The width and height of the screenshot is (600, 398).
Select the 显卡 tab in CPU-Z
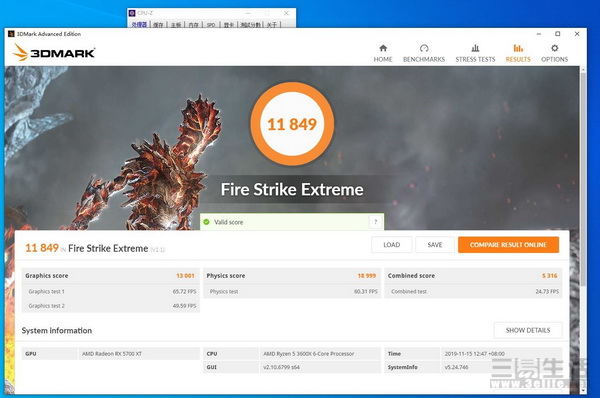tap(228, 24)
